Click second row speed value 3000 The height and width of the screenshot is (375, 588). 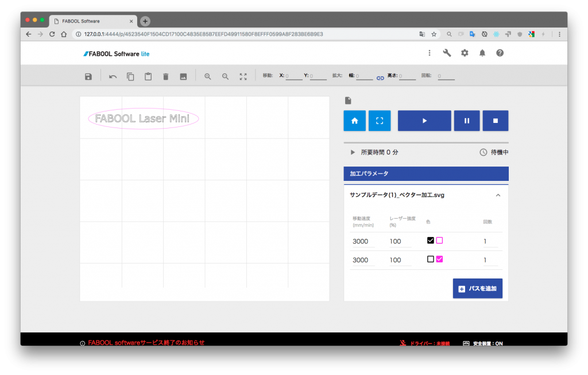362,260
